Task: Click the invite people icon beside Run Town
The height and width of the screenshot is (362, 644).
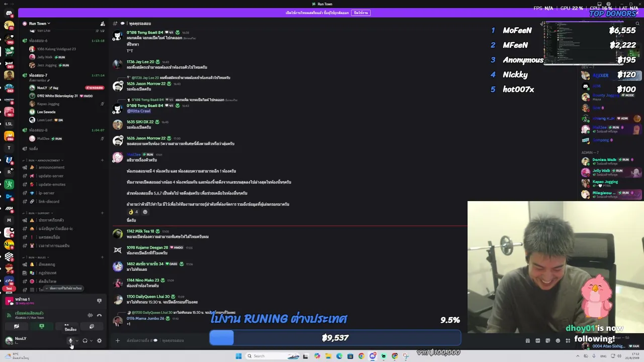Action: point(103,24)
